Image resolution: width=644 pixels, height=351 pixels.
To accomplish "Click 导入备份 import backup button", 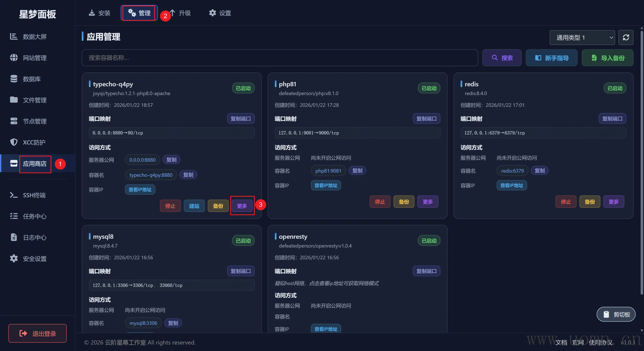I will point(607,58).
